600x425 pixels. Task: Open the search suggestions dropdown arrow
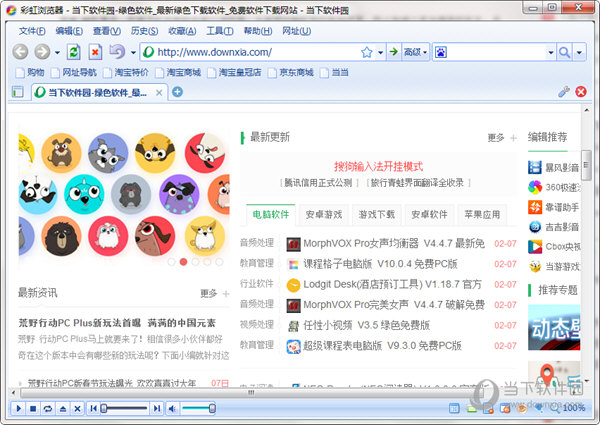tap(551, 52)
